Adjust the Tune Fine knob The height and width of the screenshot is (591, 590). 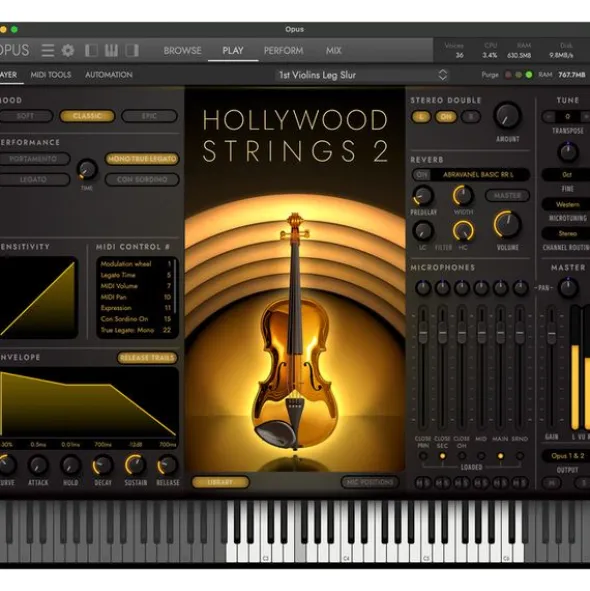tap(568, 152)
